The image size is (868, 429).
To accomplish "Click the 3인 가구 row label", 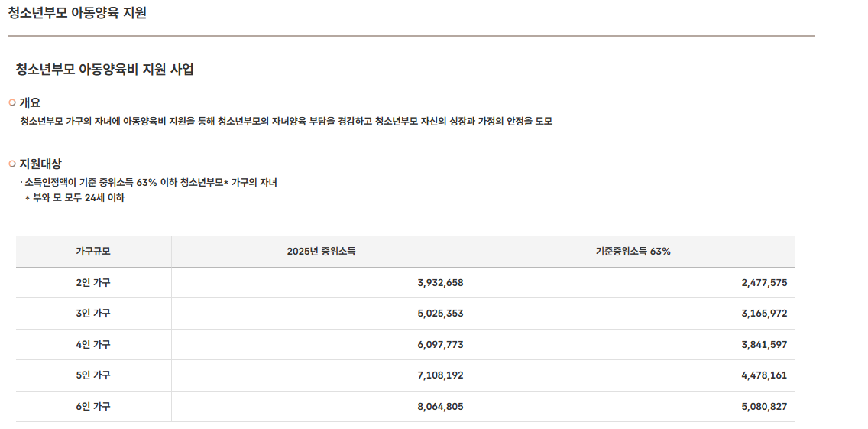I will click(x=93, y=314).
